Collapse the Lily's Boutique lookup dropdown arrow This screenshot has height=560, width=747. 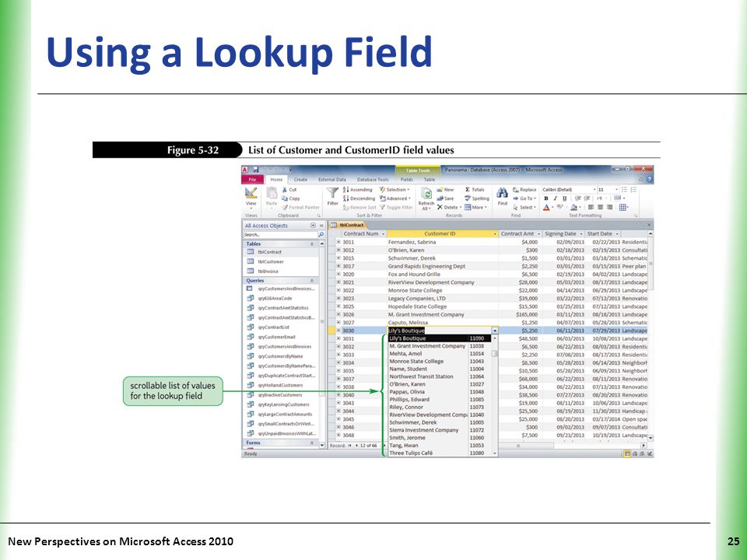pyautogui.click(x=495, y=331)
